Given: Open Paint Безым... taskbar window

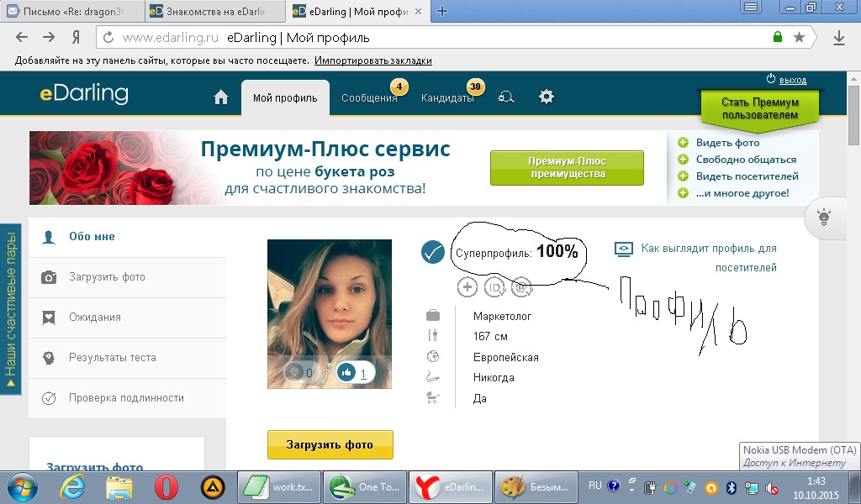Looking at the screenshot, I should 536,487.
